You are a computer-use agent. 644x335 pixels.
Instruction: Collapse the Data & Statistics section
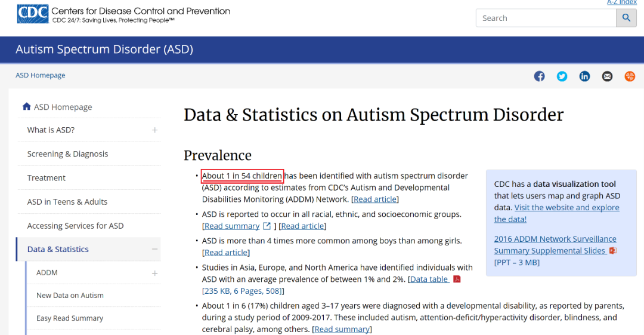click(x=155, y=249)
